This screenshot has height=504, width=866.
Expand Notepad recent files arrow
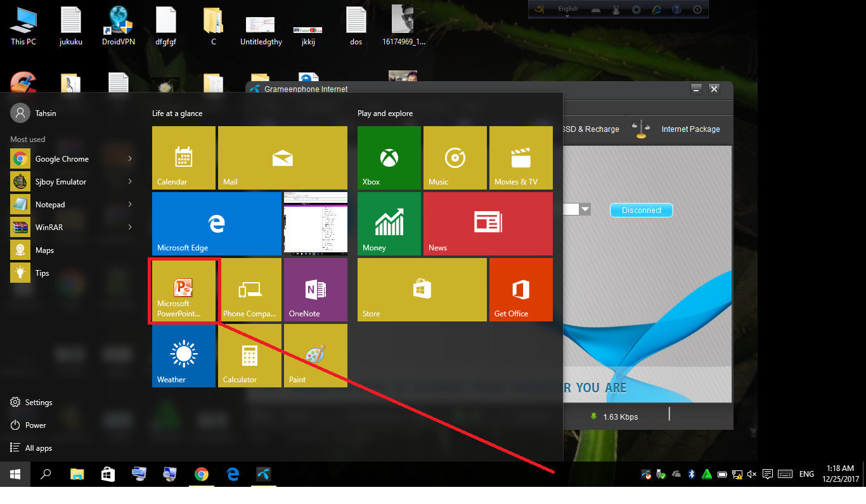pyautogui.click(x=130, y=204)
